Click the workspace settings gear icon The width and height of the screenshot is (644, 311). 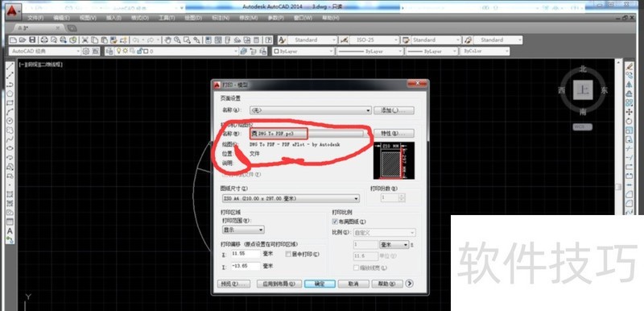coord(86,52)
